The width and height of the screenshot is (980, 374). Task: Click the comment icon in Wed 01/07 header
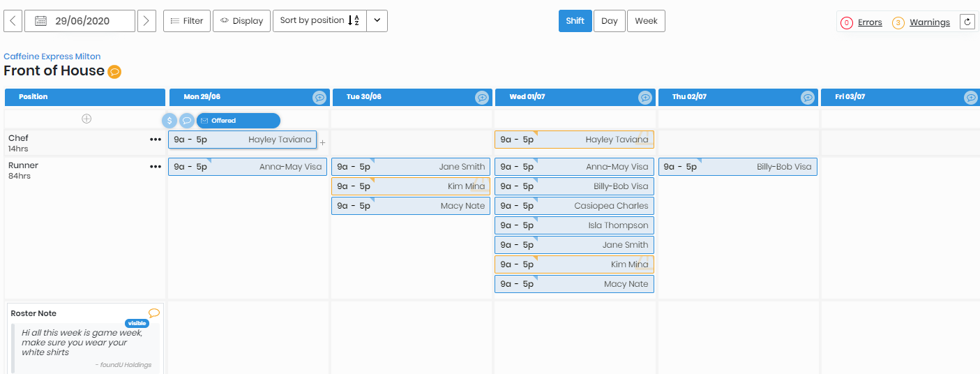point(645,98)
